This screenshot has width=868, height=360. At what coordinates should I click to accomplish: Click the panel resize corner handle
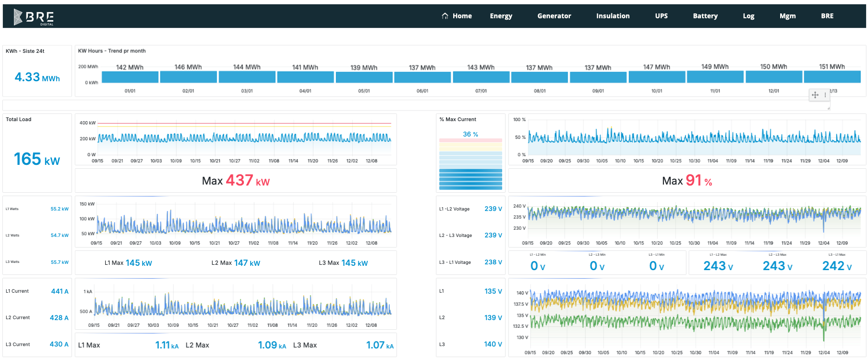click(828, 108)
